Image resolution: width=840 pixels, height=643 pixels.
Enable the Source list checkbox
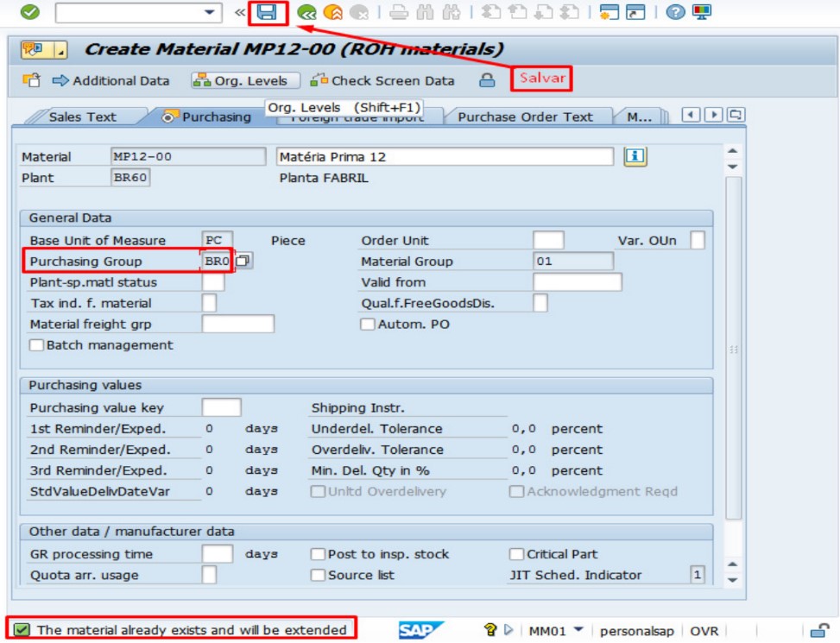(318, 575)
